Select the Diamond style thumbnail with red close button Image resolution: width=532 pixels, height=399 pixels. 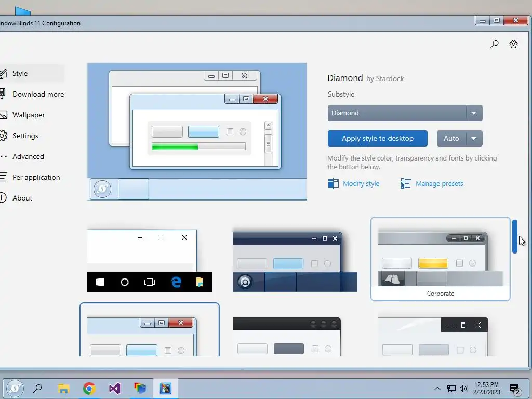(150, 330)
